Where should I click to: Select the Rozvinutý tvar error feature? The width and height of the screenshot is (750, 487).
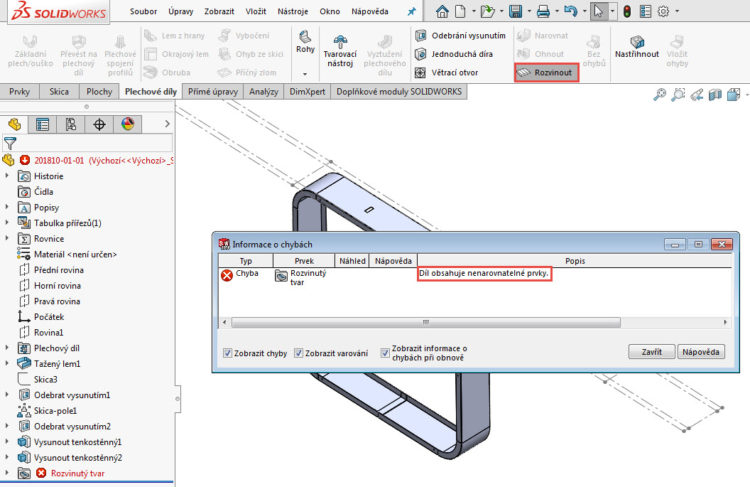point(77,473)
